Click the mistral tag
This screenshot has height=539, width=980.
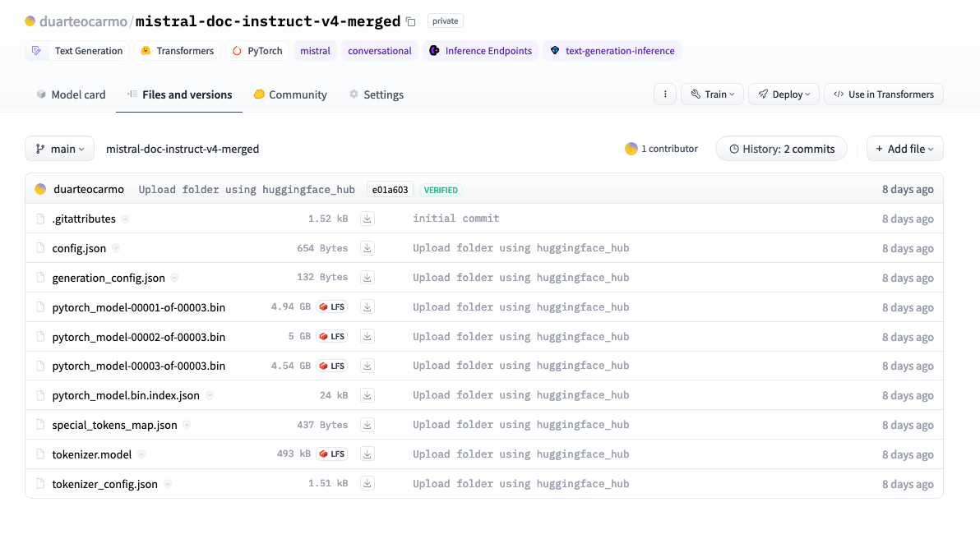point(315,51)
